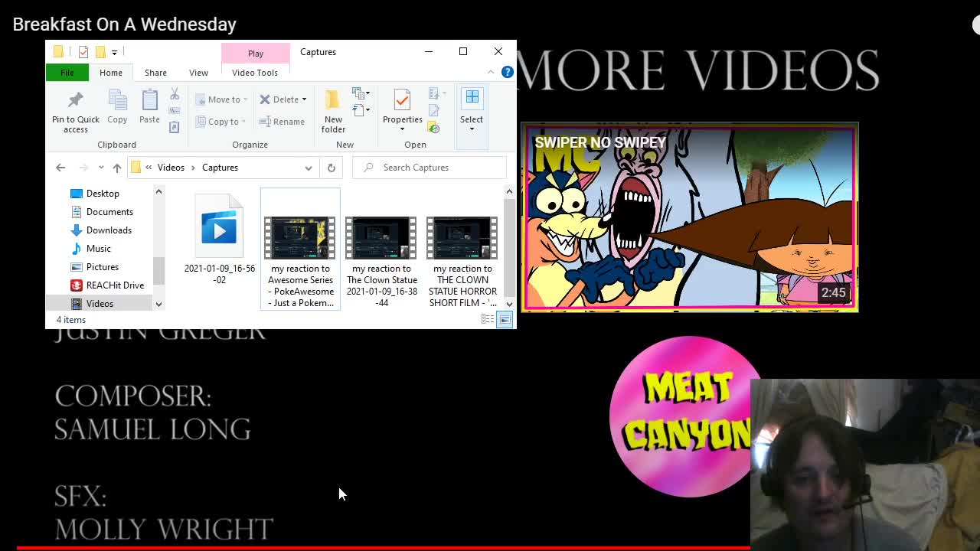
Task: Click Captures in the address breadcrumb
Action: coord(220,168)
